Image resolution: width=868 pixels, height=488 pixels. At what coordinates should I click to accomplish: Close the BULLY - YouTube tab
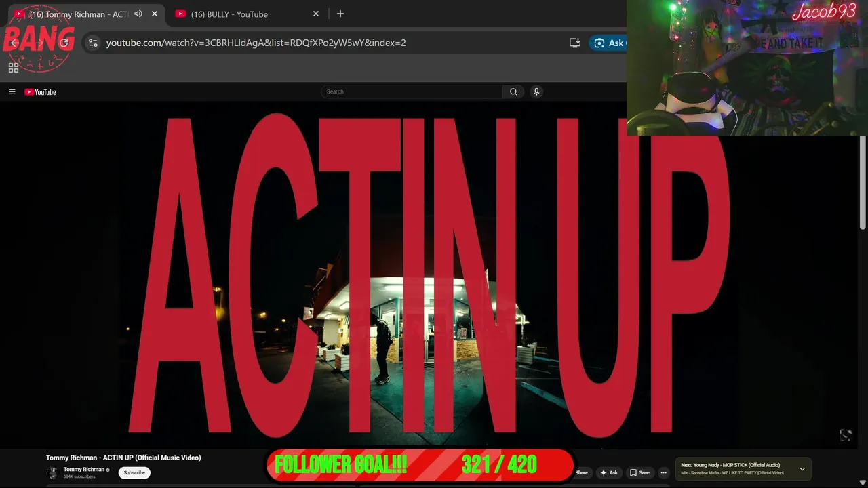point(315,14)
